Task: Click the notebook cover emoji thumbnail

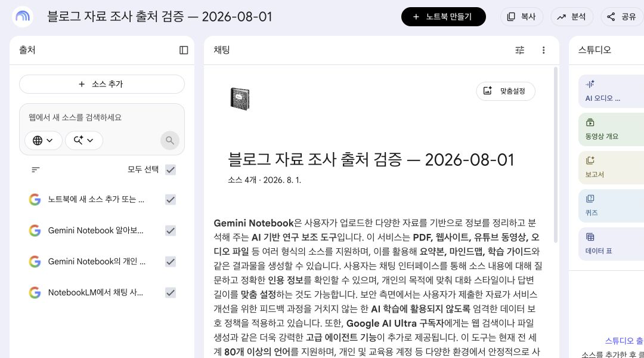Action: pyautogui.click(x=240, y=98)
